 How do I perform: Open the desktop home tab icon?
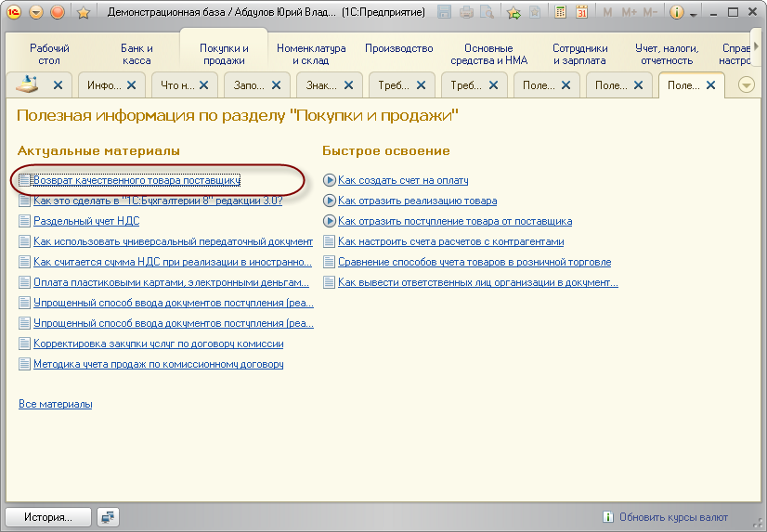tap(27, 84)
